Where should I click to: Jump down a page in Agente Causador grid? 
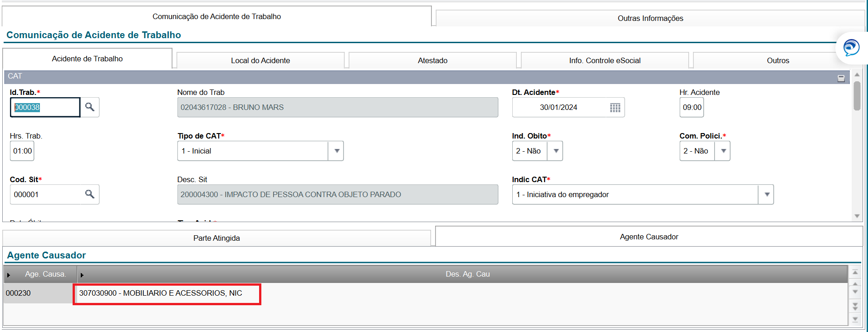click(x=855, y=307)
